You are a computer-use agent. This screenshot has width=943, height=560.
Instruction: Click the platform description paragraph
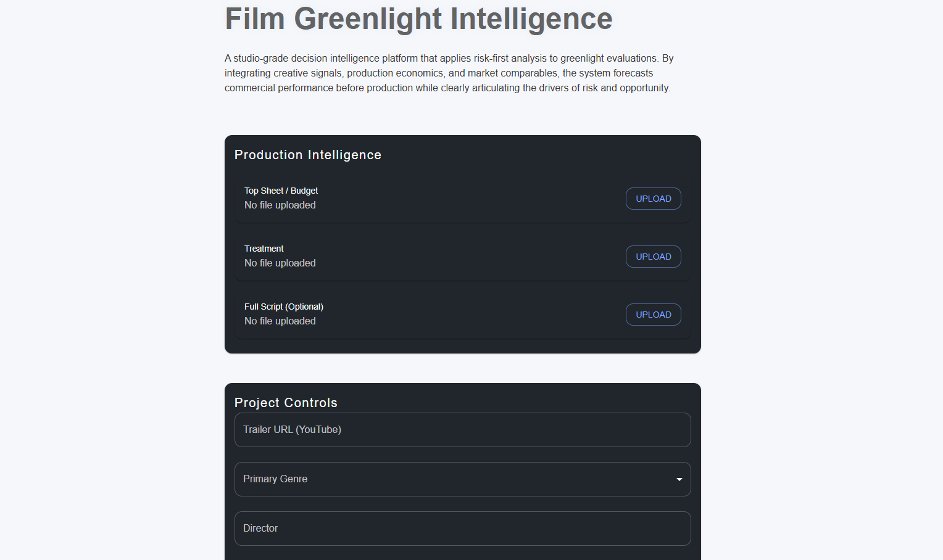[x=449, y=73]
